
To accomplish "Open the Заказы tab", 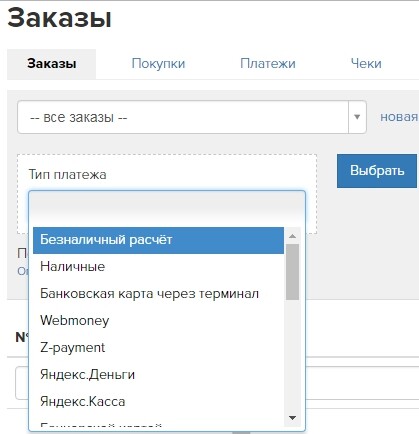I will (x=52, y=64).
